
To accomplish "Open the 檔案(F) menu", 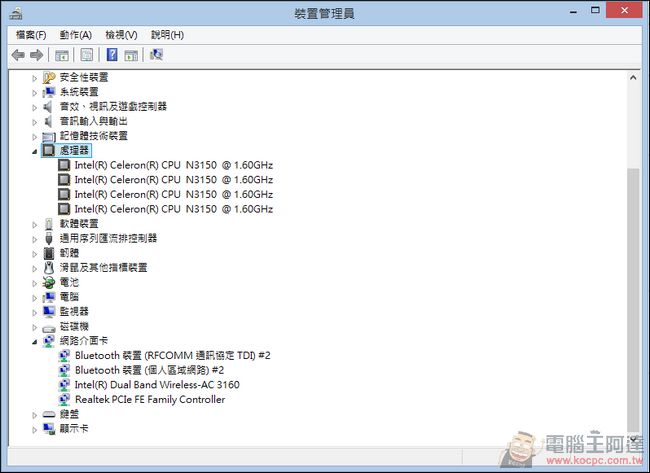I will click(x=31, y=35).
